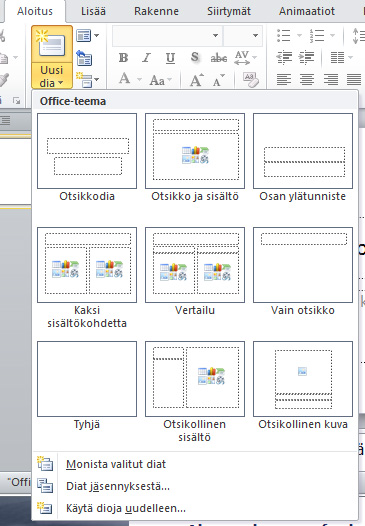Toggle italic formatting
The width and height of the screenshot is (365, 526).
click(x=147, y=58)
